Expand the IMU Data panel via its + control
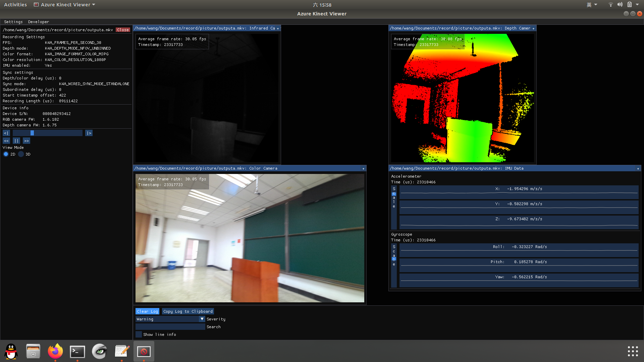The height and width of the screenshot is (362, 644). point(638,168)
